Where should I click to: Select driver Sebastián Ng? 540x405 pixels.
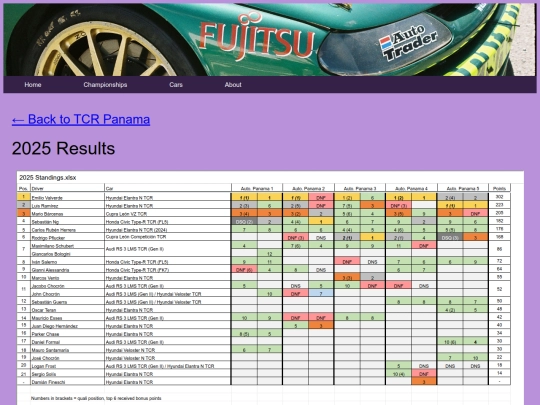pyautogui.click(x=45, y=222)
